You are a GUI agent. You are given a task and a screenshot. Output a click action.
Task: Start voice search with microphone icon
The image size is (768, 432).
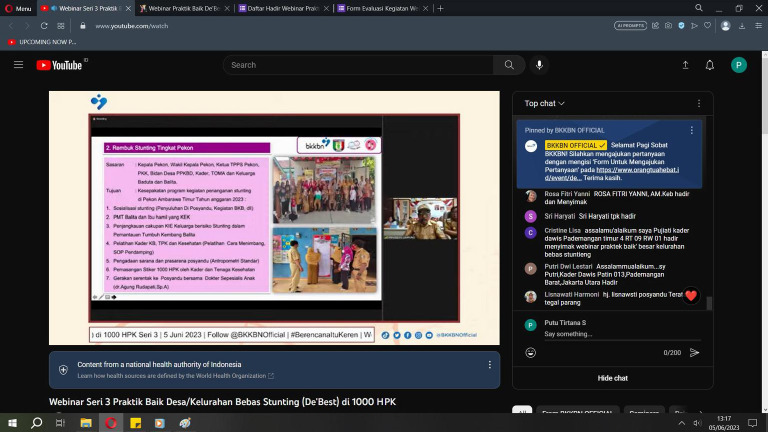(539, 65)
